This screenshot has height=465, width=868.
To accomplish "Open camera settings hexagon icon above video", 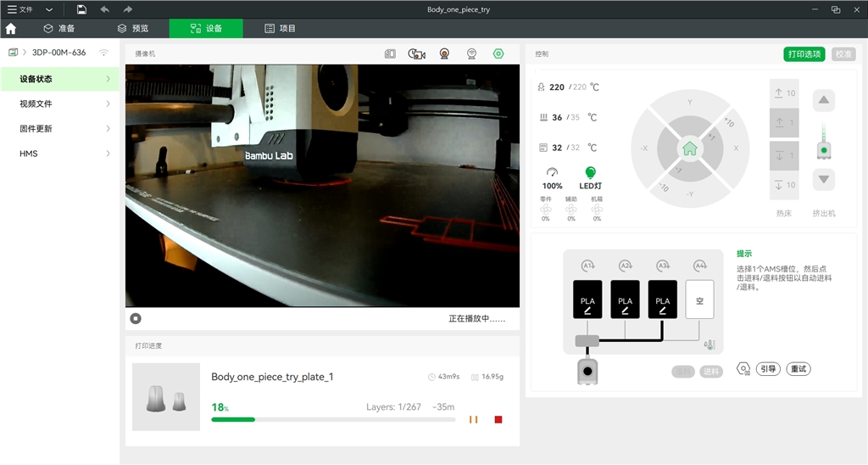I will pos(498,53).
